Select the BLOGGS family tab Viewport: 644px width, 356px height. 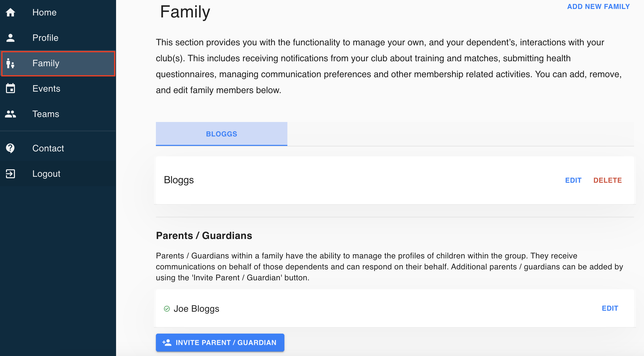[221, 134]
